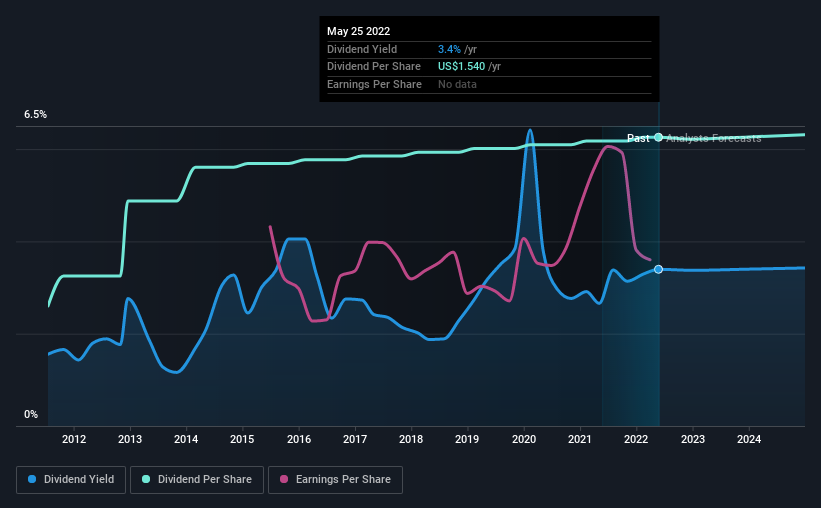Click the blue dividend yield data point marker
This screenshot has height=508, width=821.
(x=658, y=269)
